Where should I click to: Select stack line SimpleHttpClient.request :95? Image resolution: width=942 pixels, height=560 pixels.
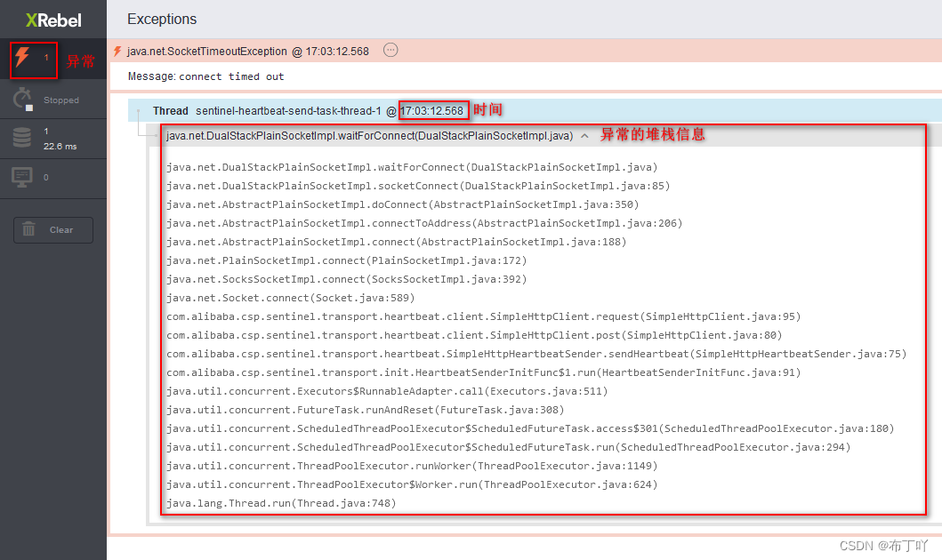point(484,316)
